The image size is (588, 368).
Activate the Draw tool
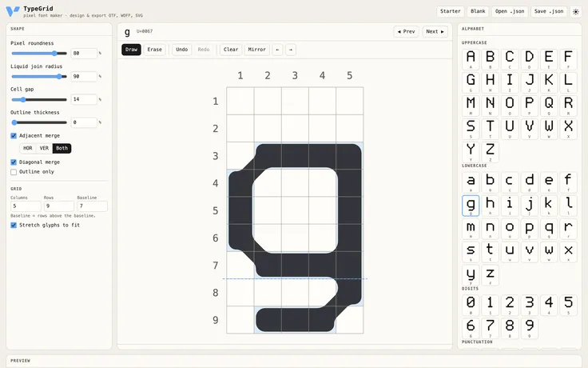(x=131, y=50)
